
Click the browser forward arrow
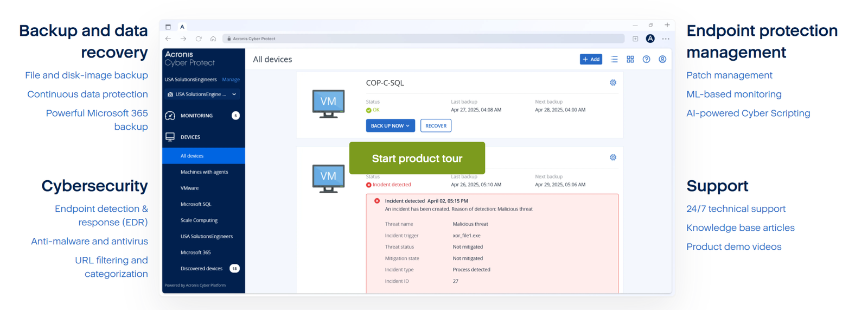[x=183, y=39]
